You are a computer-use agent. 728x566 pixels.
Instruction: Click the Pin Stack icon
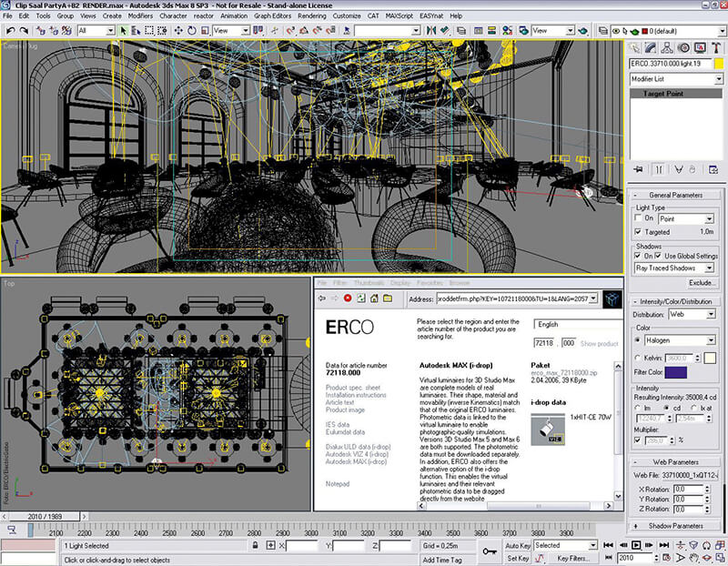pos(639,169)
